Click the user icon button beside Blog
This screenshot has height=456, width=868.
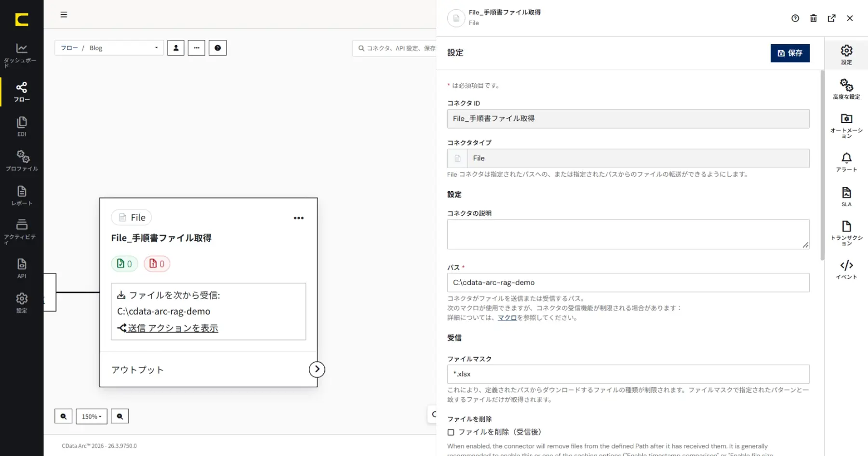click(176, 48)
